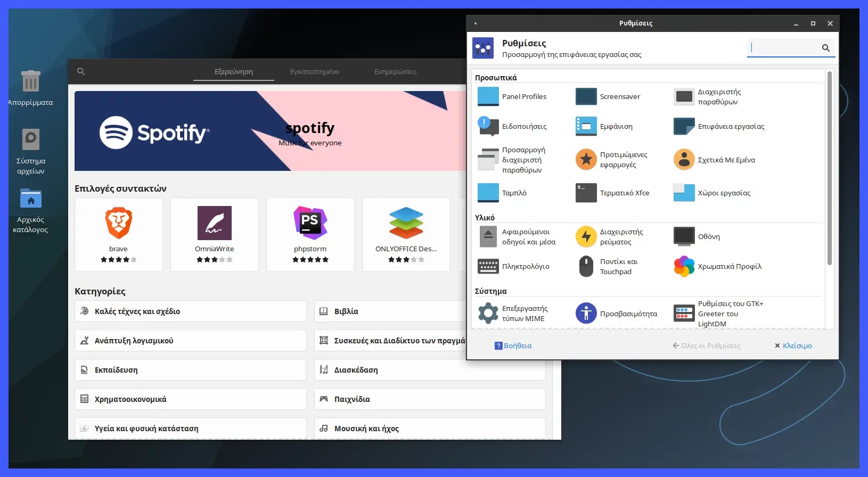Open Πληκτρολόγιο keyboard settings

[x=513, y=266]
